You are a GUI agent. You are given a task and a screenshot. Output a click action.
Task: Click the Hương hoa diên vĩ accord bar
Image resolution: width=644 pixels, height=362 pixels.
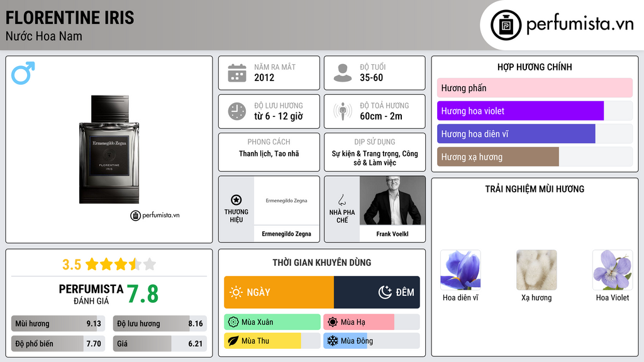pyautogui.click(x=535, y=134)
